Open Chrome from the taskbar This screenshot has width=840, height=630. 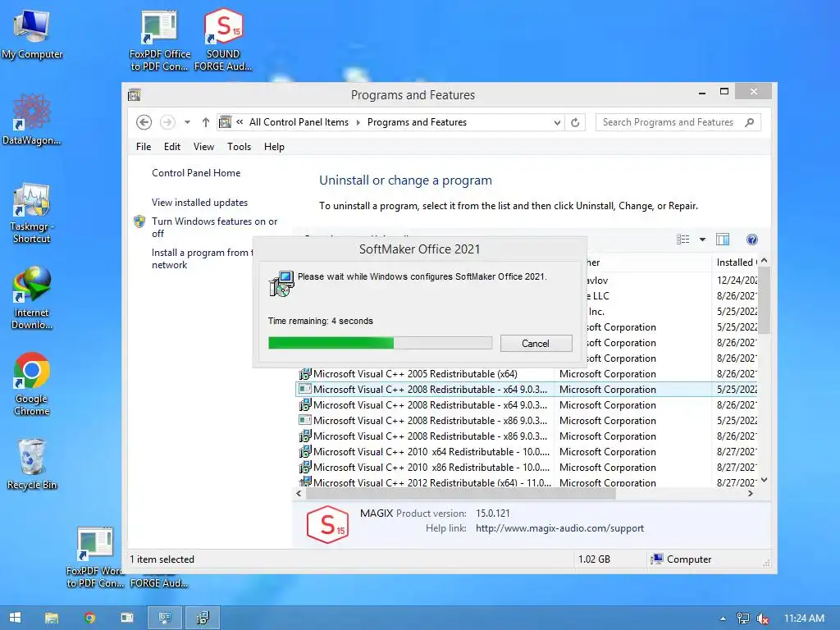pos(89,618)
